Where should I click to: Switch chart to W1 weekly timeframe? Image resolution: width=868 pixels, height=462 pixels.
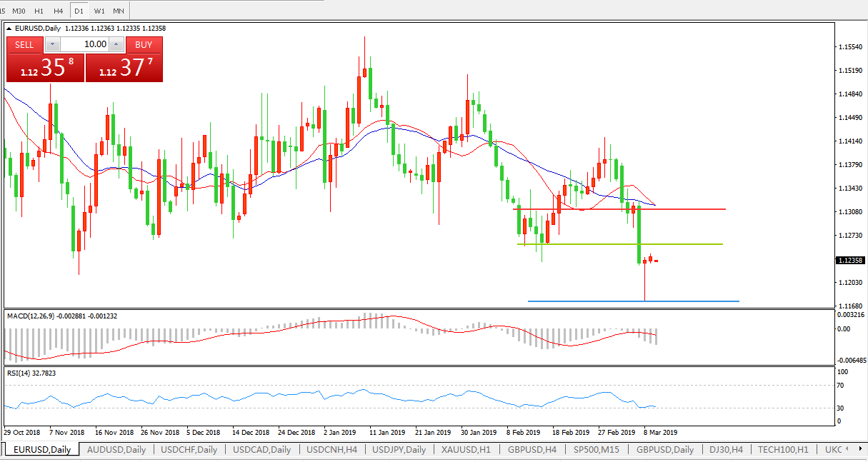pos(99,11)
